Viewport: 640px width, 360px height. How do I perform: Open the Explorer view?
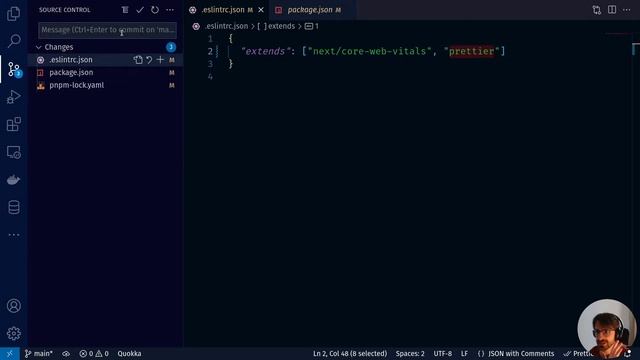(13, 14)
